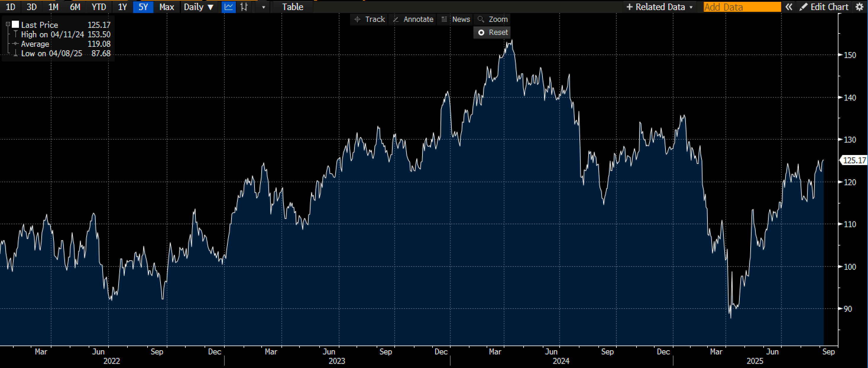The width and height of the screenshot is (868, 368).
Task: Collapse the Last Price legend tree
Action: (8, 24)
